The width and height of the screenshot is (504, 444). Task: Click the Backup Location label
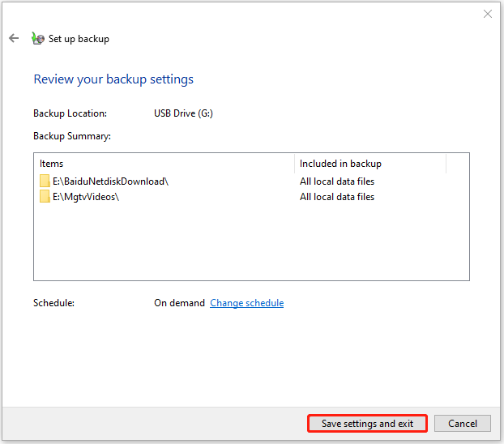click(x=70, y=113)
